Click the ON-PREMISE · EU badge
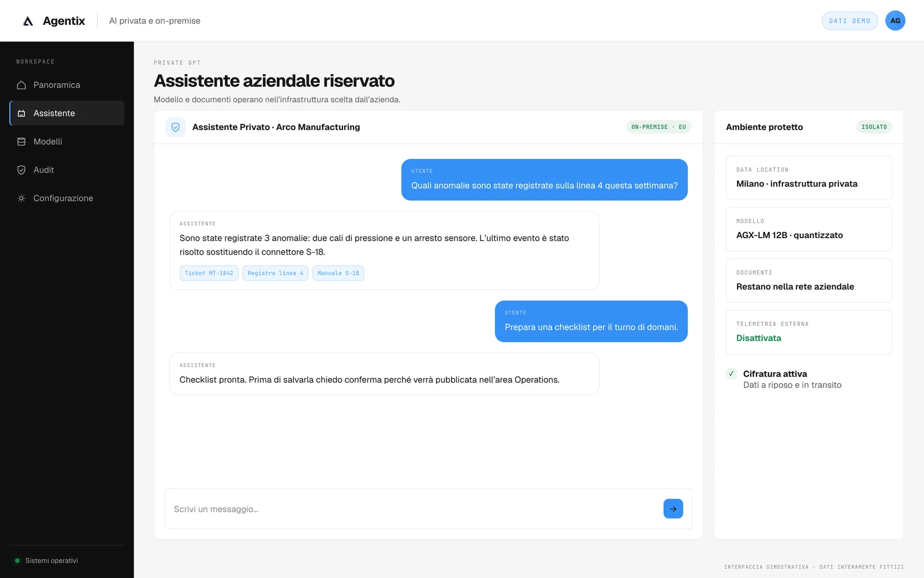This screenshot has width=924, height=578. pos(659,127)
